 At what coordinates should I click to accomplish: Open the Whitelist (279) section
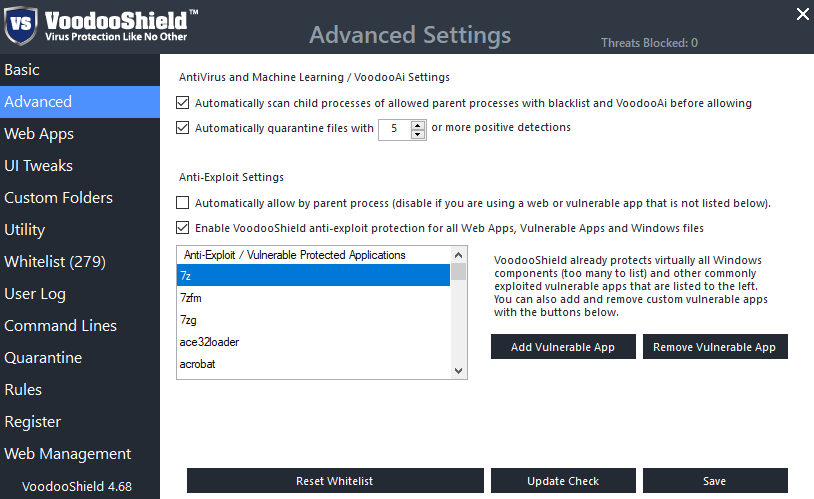pyautogui.click(x=55, y=262)
